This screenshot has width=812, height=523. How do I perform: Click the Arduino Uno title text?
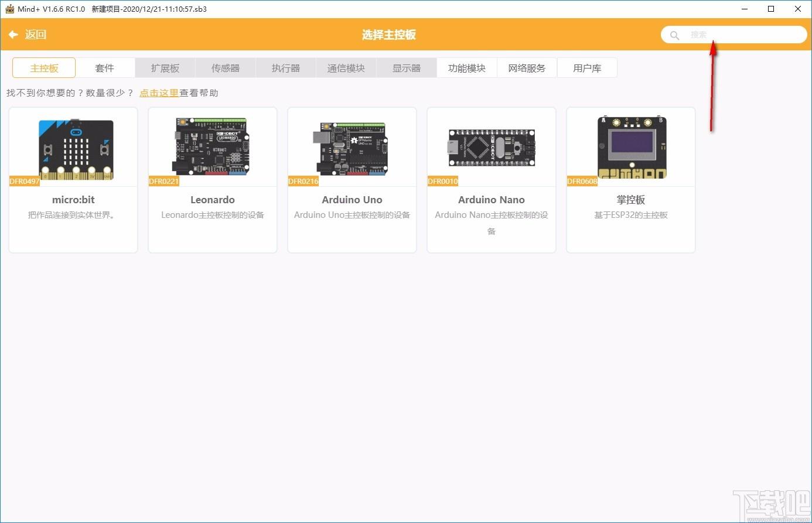click(x=352, y=200)
